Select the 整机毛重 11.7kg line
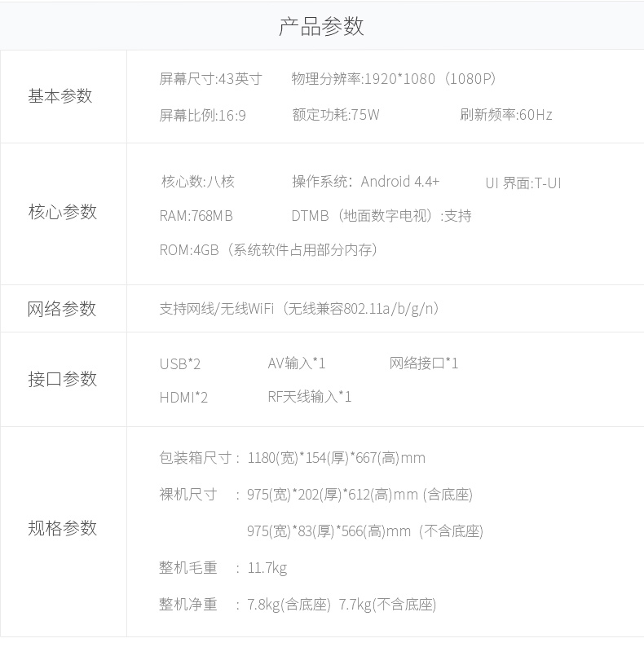644x656 pixels. 223,568
